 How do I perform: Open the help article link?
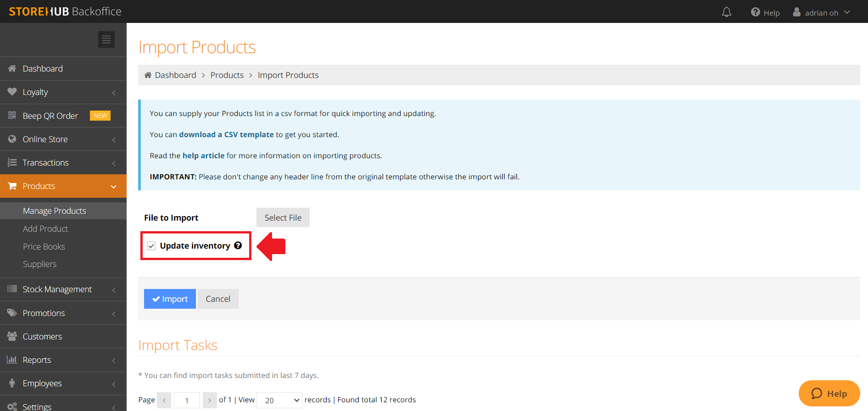[x=204, y=156]
